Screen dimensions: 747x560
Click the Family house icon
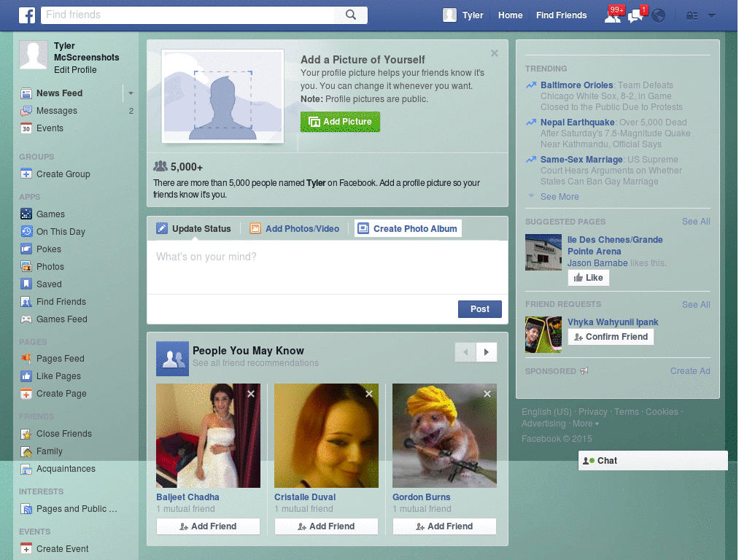26,451
